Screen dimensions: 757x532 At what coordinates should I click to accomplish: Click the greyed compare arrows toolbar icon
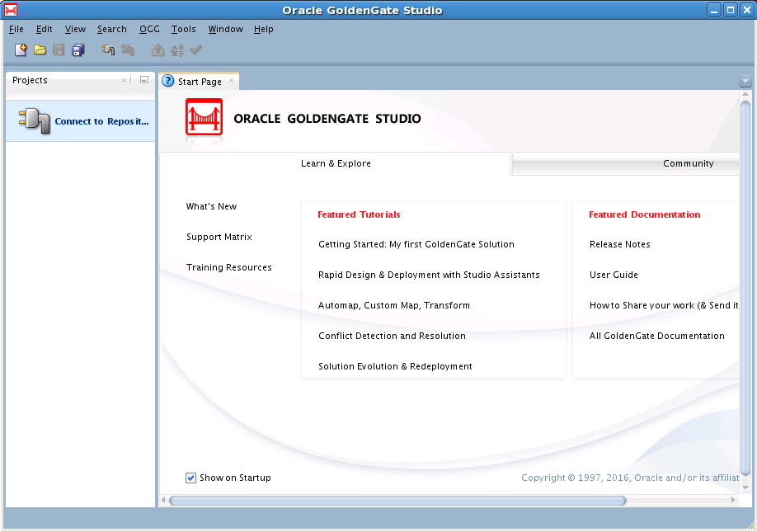pyautogui.click(x=177, y=49)
